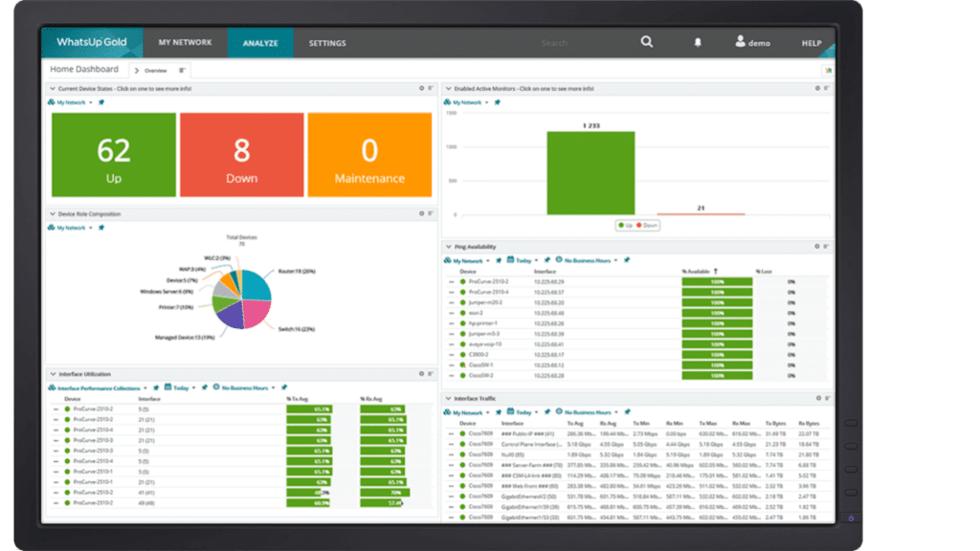Click pin after No Business Hours in Interface Utilization

pos(284,387)
